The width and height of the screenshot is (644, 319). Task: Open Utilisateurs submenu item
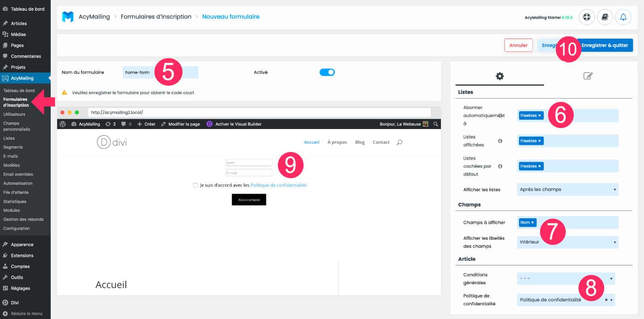click(14, 114)
